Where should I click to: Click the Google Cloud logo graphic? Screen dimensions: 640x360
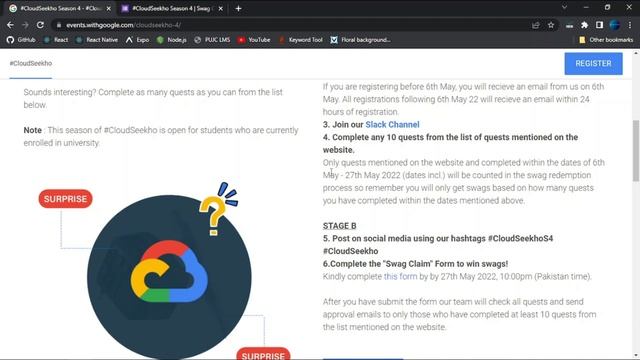(x=169, y=271)
